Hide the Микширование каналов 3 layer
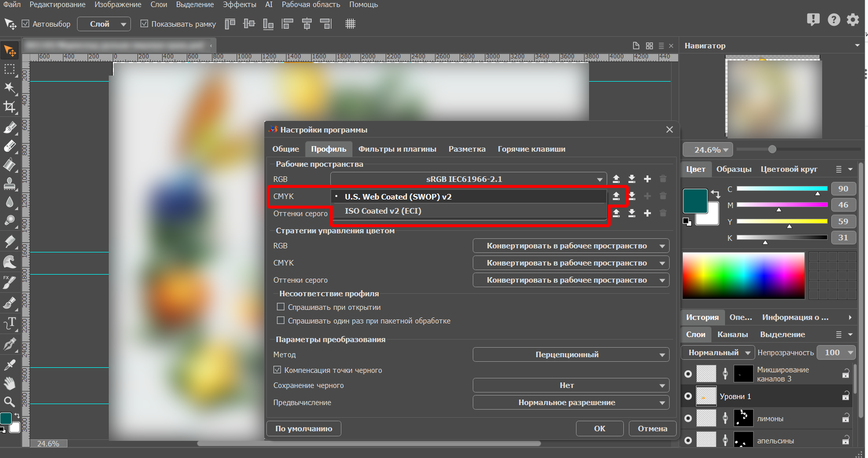The width and height of the screenshot is (868, 458). [688, 374]
